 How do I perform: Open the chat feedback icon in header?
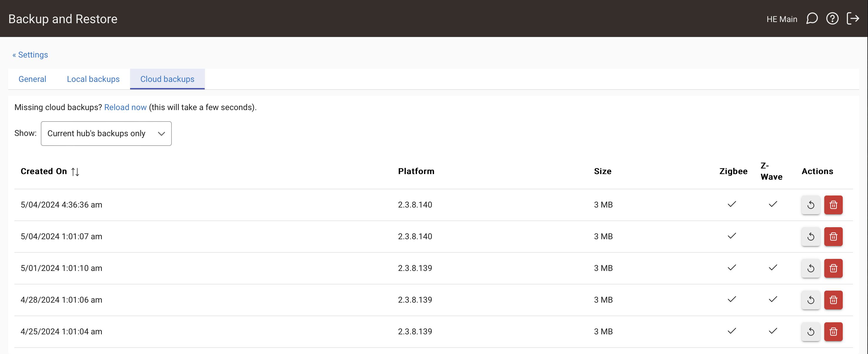click(812, 18)
